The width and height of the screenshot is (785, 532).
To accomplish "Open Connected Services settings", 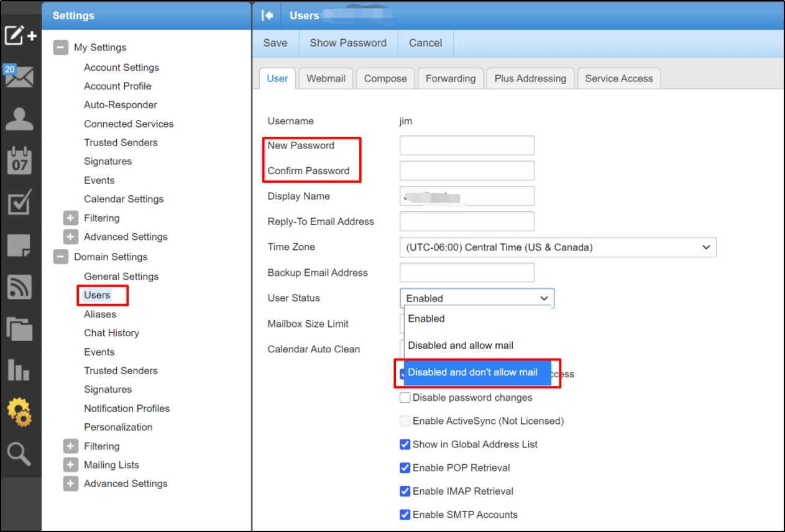I will coord(129,124).
